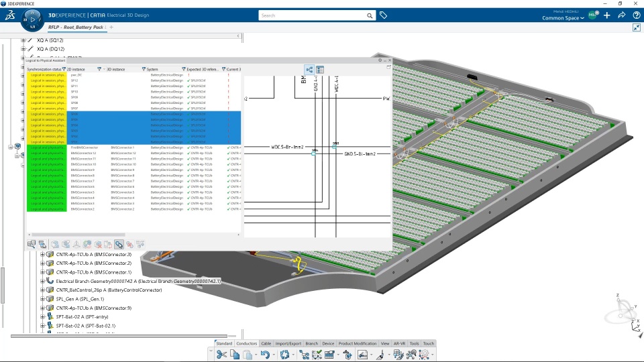Click the table grid icon in toolbar
Image resolution: width=644 pixels, height=362 pixels.
click(329, 354)
